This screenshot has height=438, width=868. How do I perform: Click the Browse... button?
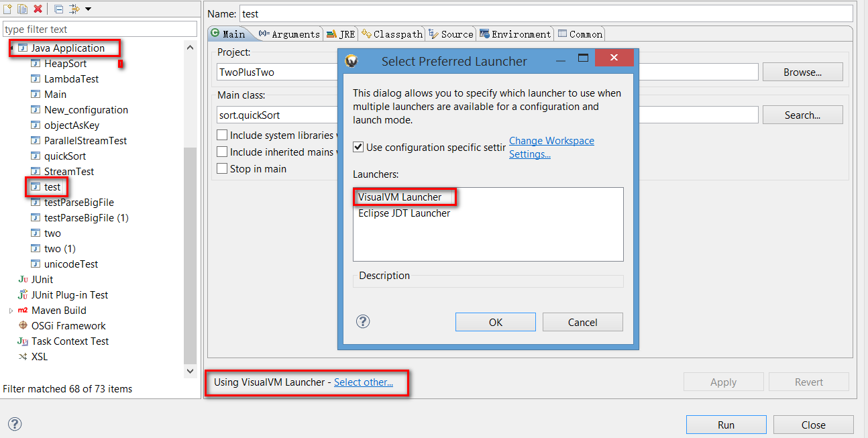pyautogui.click(x=803, y=72)
